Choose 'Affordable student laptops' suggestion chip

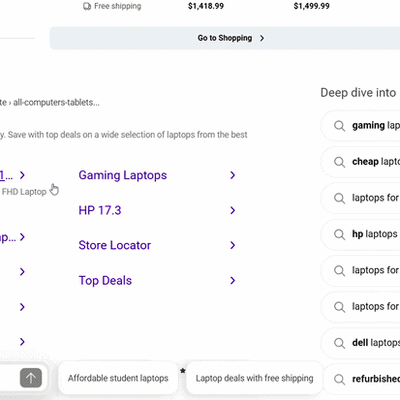pyautogui.click(x=118, y=378)
